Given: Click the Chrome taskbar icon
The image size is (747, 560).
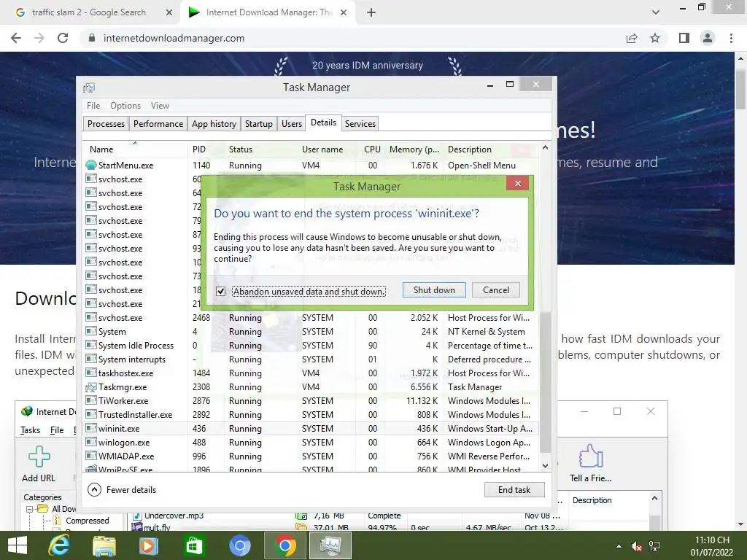Looking at the screenshot, I should pyautogui.click(x=285, y=545).
